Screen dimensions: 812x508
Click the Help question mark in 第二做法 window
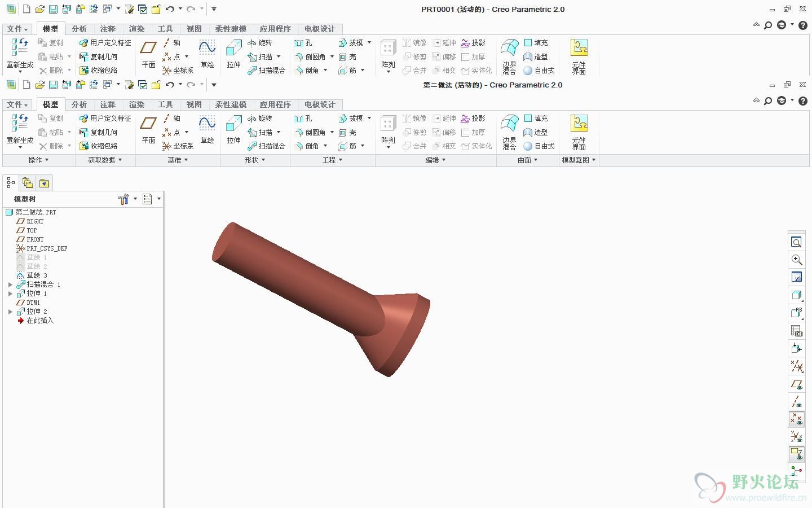(803, 100)
